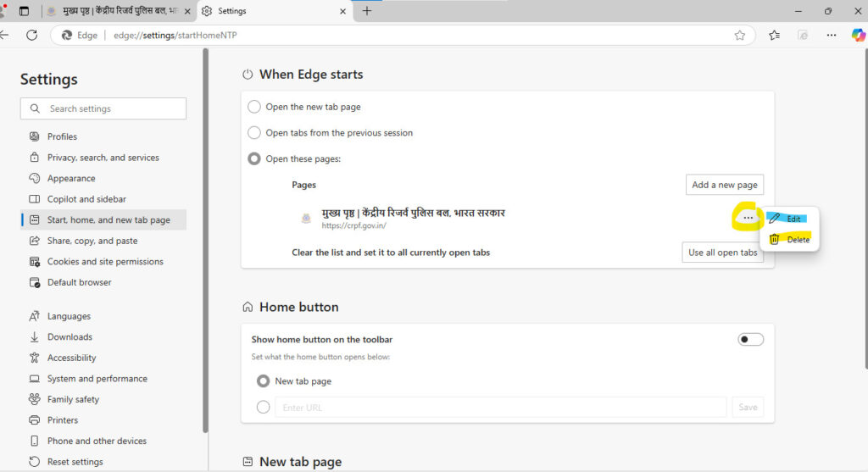Viewport: 868px width, 472px height.
Task: Click the System and performance icon
Action: tap(34, 379)
